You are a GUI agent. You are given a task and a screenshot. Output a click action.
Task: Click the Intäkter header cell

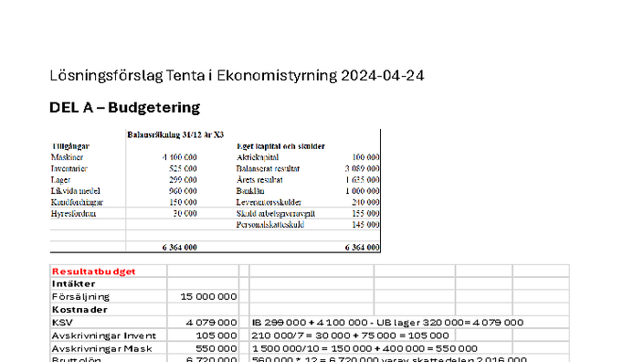109,284
